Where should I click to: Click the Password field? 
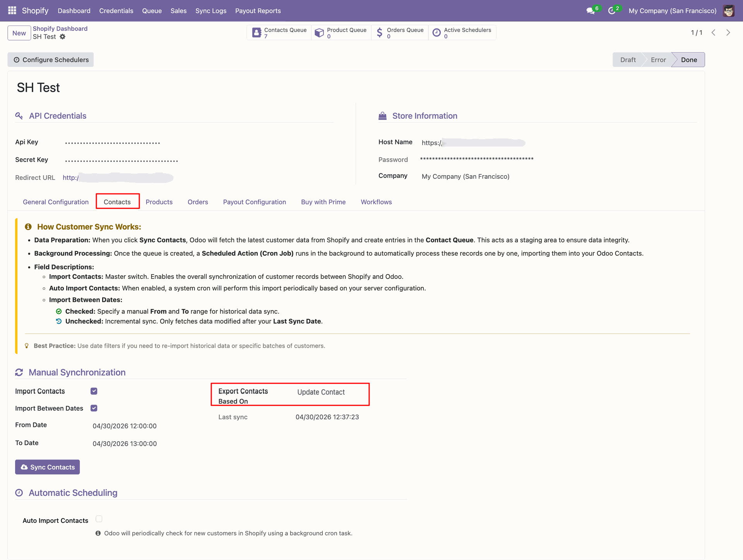[x=477, y=159]
